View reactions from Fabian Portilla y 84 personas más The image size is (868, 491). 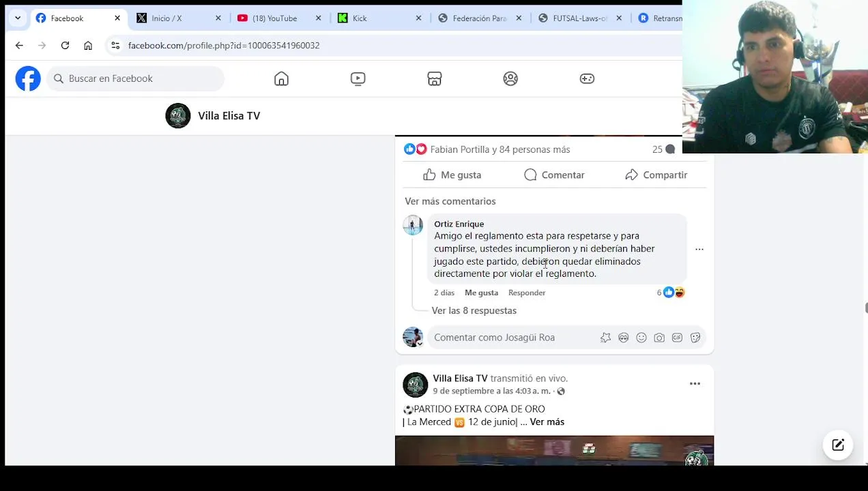pos(500,149)
